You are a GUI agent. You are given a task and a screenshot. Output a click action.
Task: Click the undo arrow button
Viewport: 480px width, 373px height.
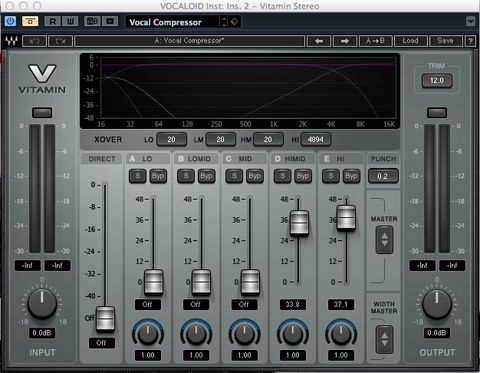click(34, 41)
